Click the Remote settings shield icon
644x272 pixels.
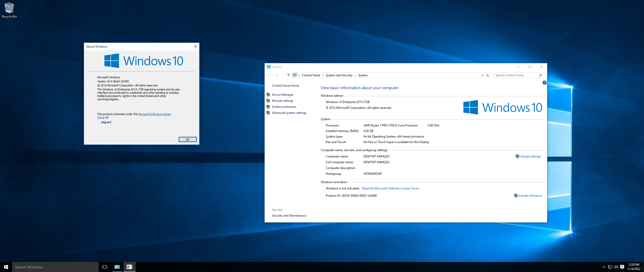click(268, 101)
